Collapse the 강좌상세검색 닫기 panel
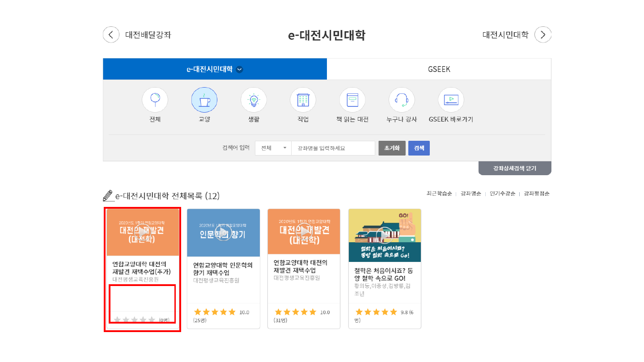The image size is (644, 362). (x=515, y=168)
